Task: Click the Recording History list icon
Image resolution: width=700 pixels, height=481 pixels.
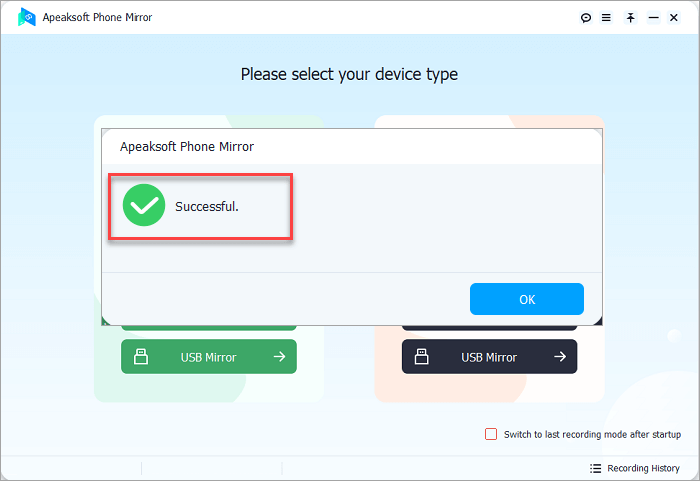Action: [x=595, y=468]
